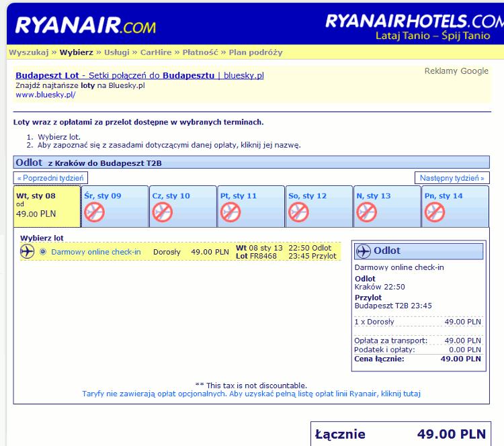Screen dimensions: 504x446
Task: Click Reklamy Google label
Action: click(x=456, y=71)
